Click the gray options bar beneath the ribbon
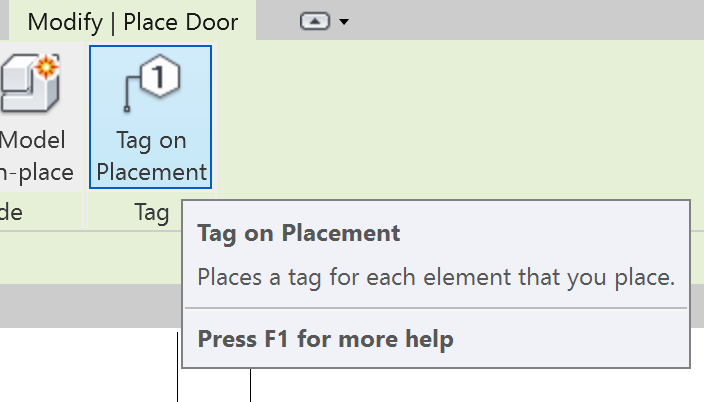 pos(90,305)
